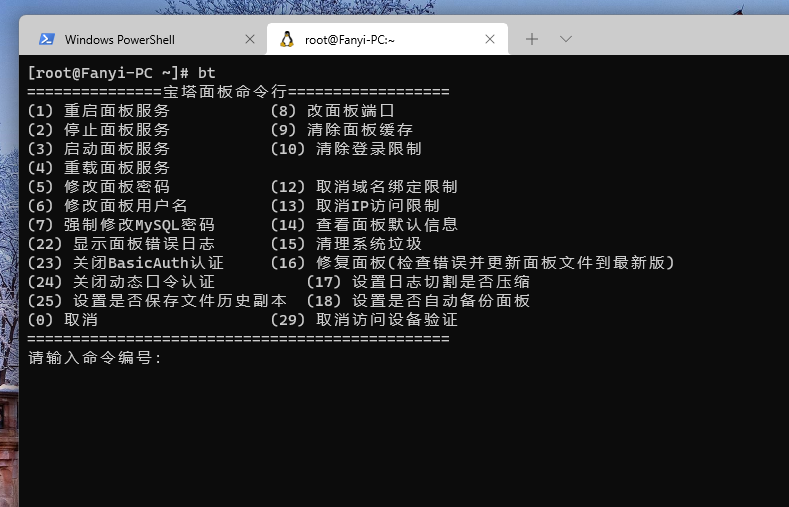Click option "(13) 取消IP访问限制"
Screen dimensions: 789x507
click(x=355, y=206)
